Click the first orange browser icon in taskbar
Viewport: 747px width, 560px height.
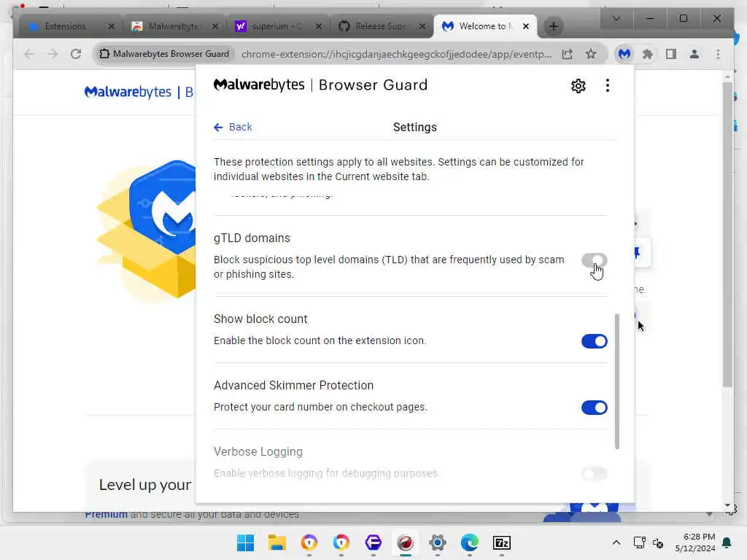click(x=309, y=542)
